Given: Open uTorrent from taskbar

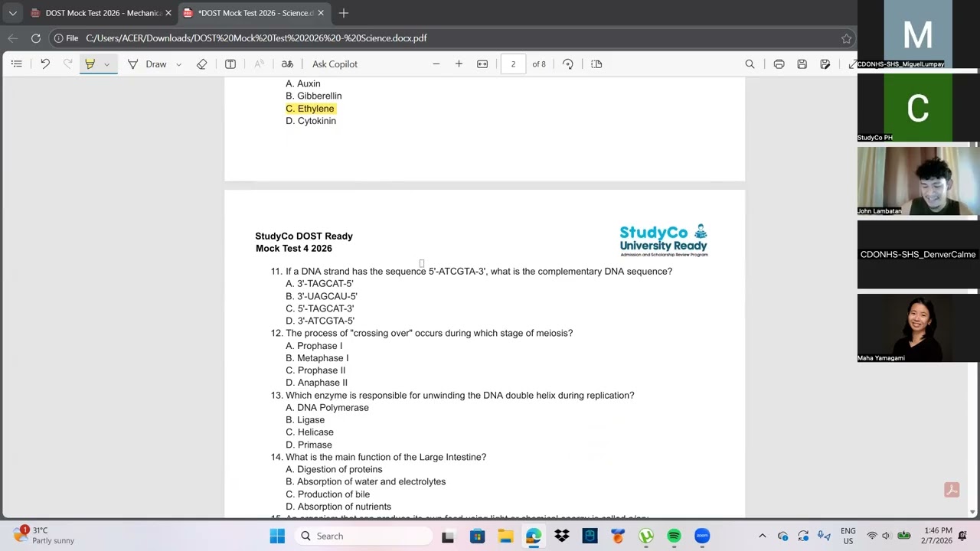Looking at the screenshot, I should (x=646, y=536).
